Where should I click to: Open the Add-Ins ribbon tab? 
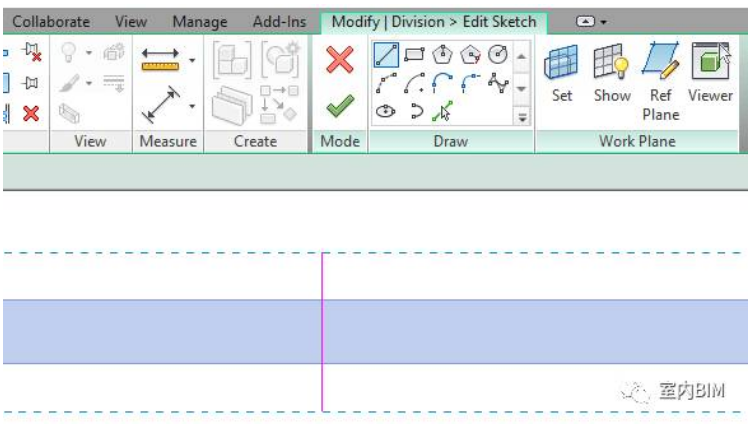pos(279,21)
